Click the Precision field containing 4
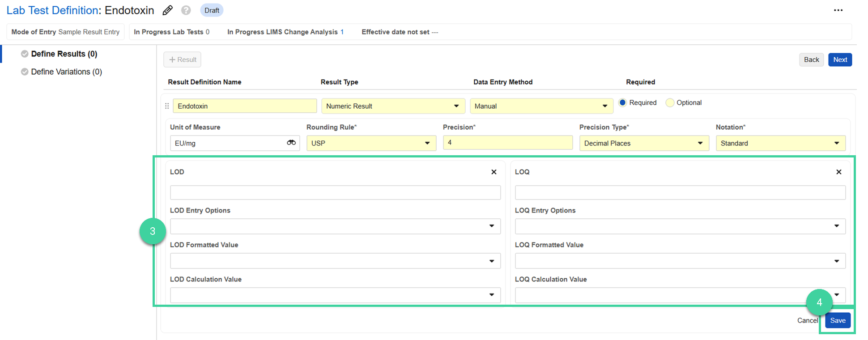Viewport: 868px width, 340px height. point(508,143)
